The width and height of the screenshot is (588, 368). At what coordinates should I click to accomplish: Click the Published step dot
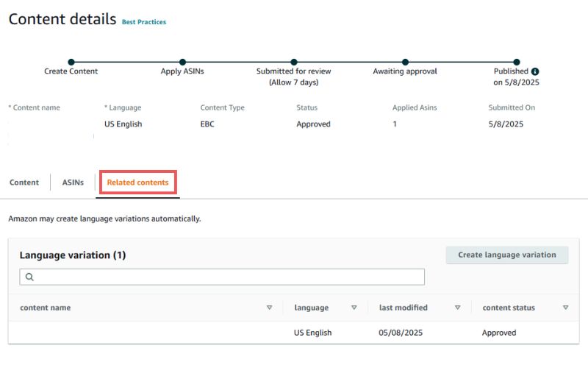pos(517,62)
